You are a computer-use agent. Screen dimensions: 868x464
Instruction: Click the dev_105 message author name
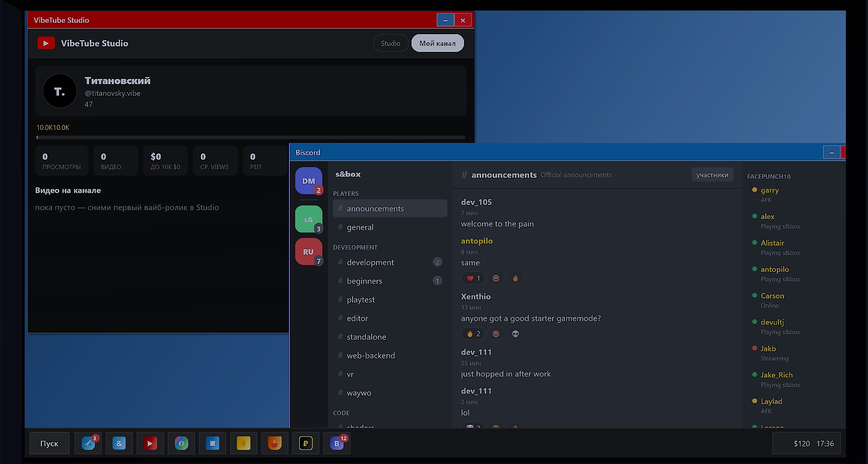click(x=477, y=202)
